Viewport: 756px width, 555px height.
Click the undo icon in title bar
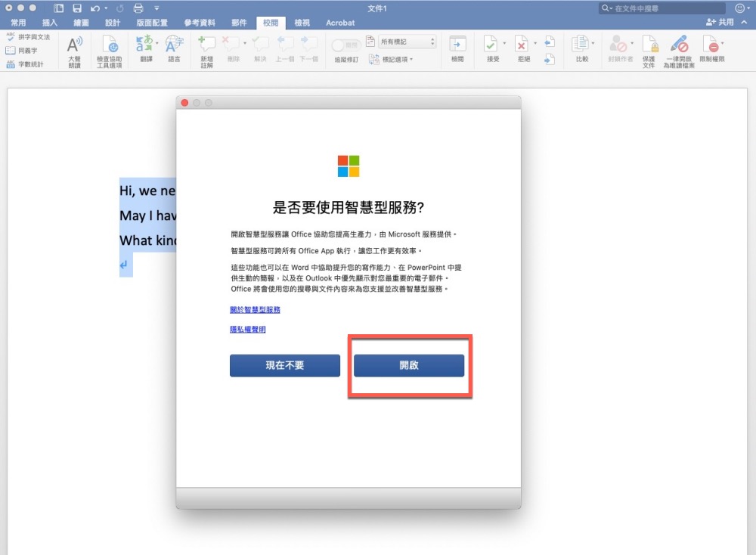(95, 8)
